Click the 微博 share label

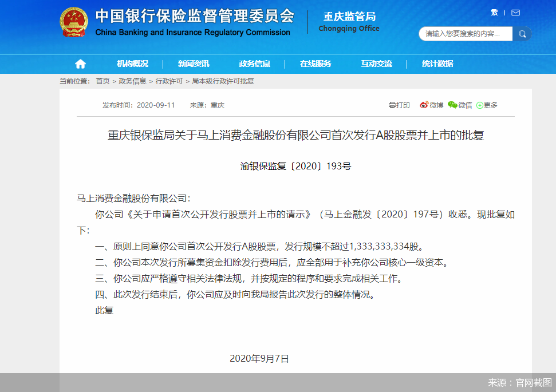(436, 105)
